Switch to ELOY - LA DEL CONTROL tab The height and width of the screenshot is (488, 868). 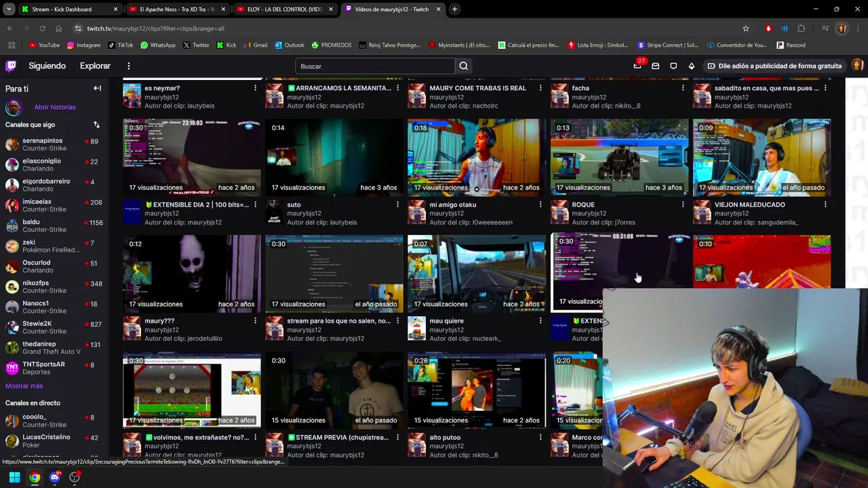pyautogui.click(x=284, y=9)
